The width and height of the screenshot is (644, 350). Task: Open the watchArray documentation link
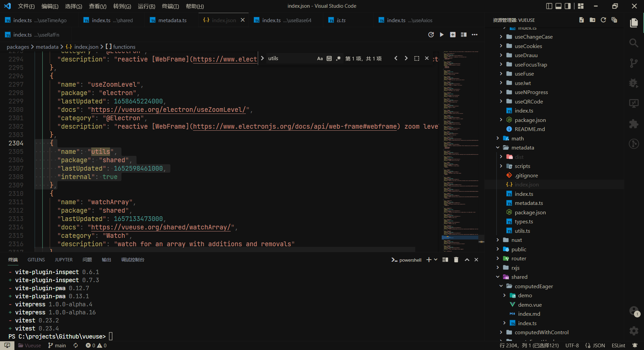point(161,227)
